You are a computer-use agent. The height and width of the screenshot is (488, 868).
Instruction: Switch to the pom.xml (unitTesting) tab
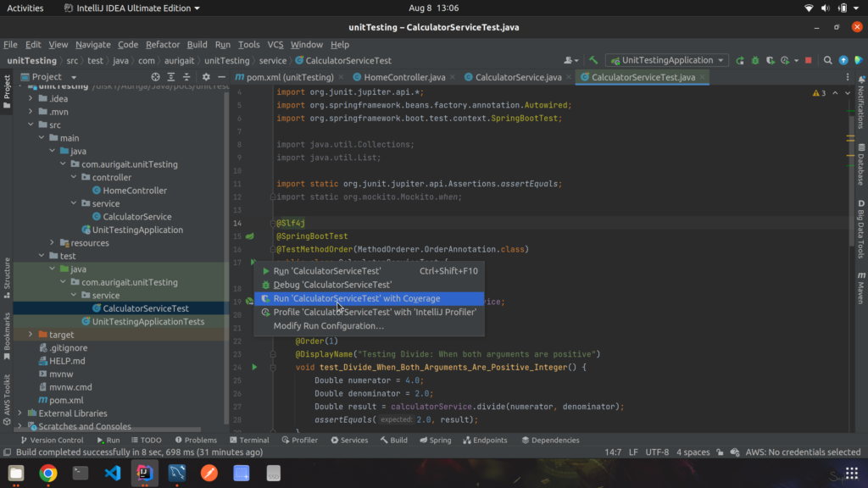point(290,77)
